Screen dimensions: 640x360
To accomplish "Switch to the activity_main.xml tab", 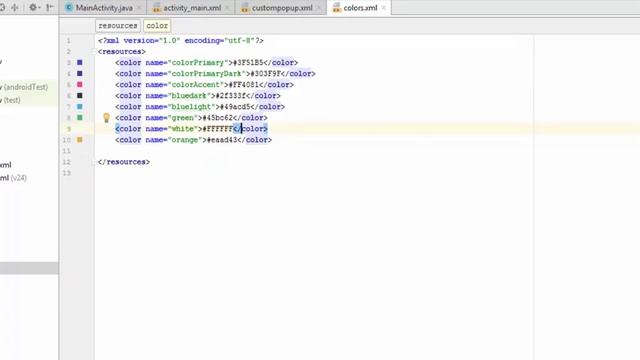I will pyautogui.click(x=192, y=8).
